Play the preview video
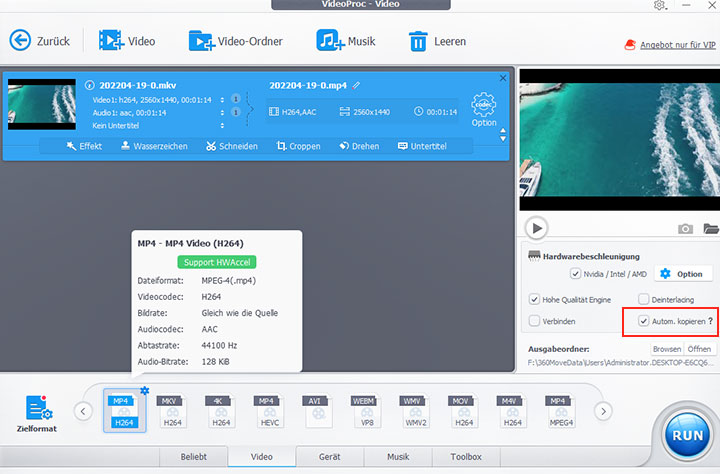This screenshot has height=474, width=720. point(536,228)
